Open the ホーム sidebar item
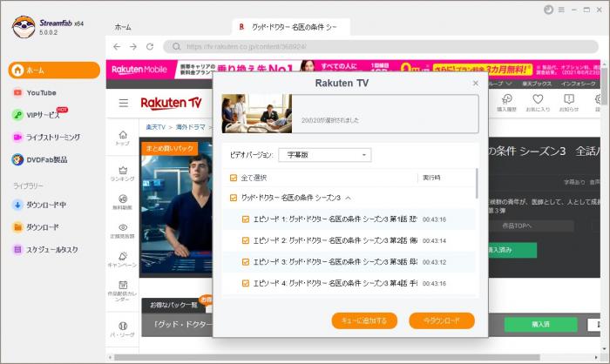The height and width of the screenshot is (364, 610). (54, 71)
